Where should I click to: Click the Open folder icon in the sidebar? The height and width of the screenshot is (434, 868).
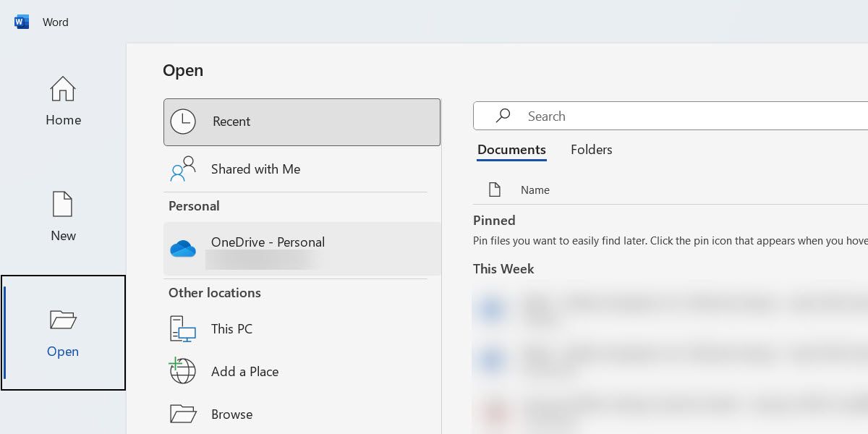(x=63, y=319)
